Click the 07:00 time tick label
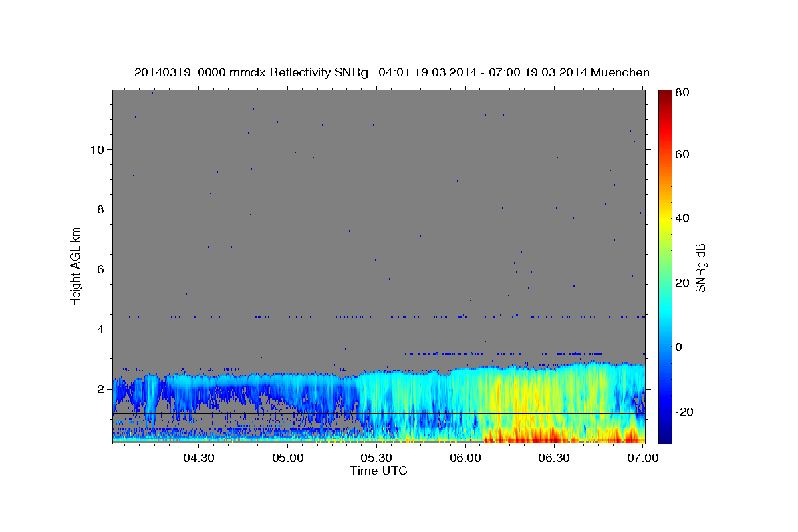The width and height of the screenshot is (798, 532). point(643,458)
